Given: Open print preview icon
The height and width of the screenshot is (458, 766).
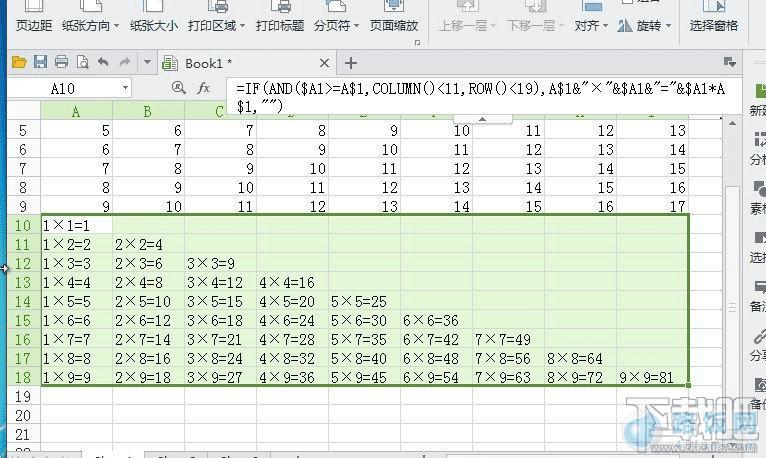Looking at the screenshot, I should 83,62.
